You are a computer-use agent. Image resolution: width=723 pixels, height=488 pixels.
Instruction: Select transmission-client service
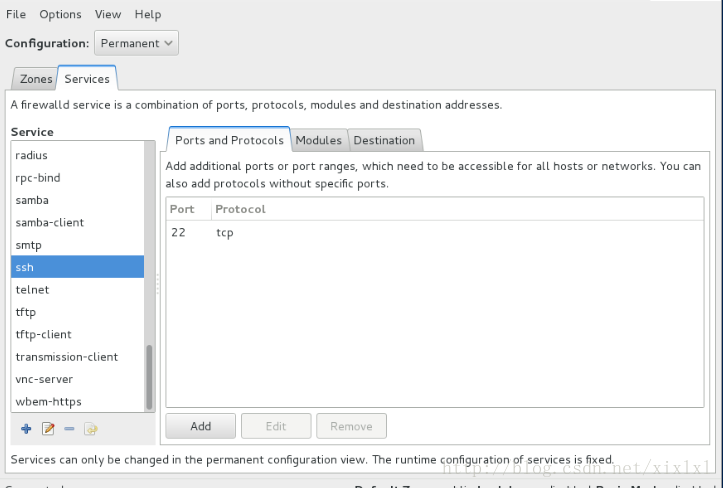(77, 357)
